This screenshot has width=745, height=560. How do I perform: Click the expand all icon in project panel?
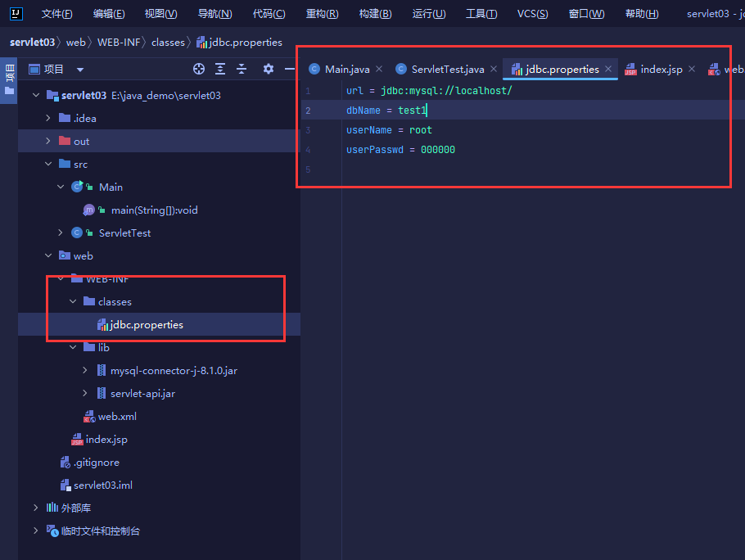[x=220, y=69]
